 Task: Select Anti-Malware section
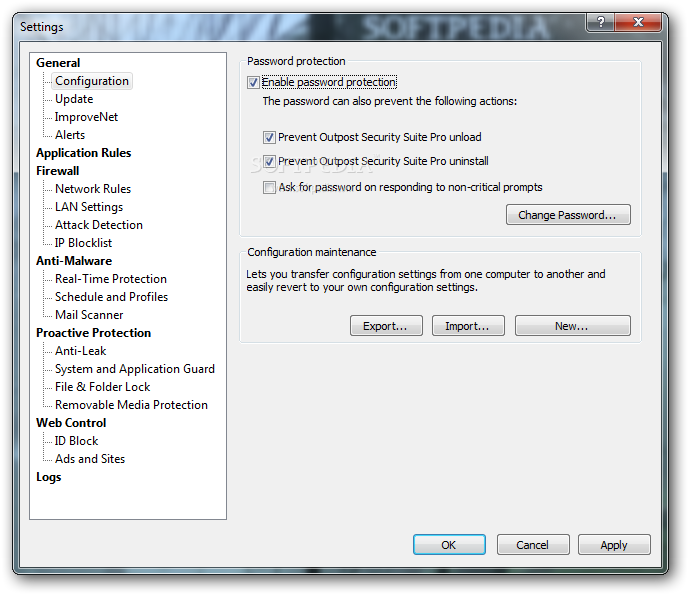(74, 261)
